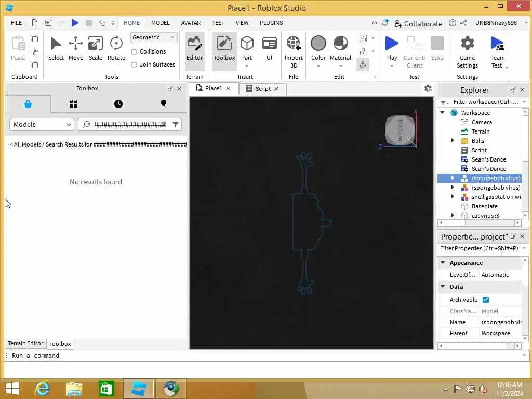Open the Inventory grid tab in Toolbox

pos(73,104)
